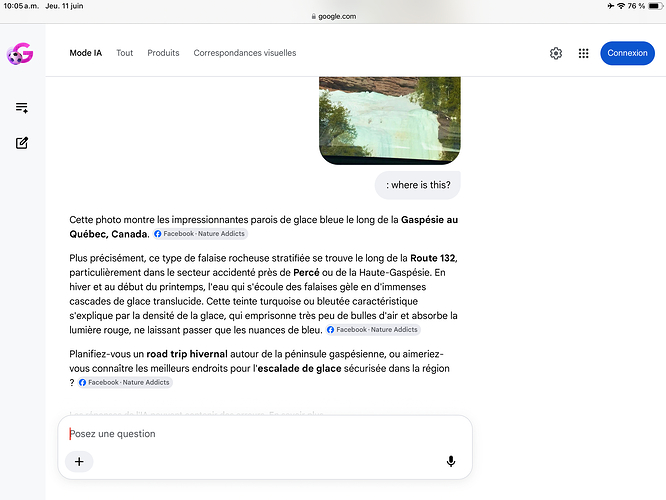
Task: Select the bold text 'road trip hivernal'
Action: pos(187,354)
